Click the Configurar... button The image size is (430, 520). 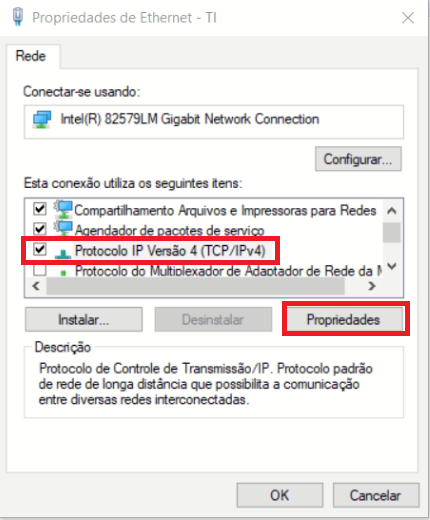[358, 159]
